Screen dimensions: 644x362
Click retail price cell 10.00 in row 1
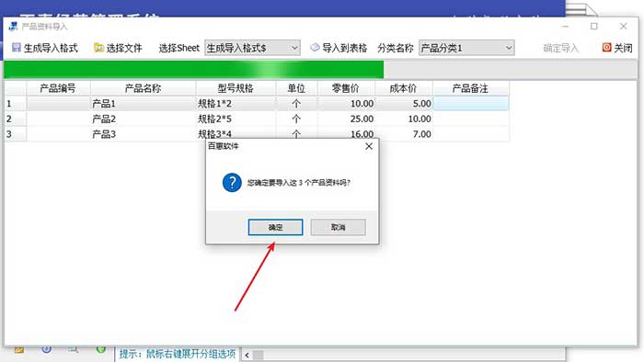[x=346, y=103]
